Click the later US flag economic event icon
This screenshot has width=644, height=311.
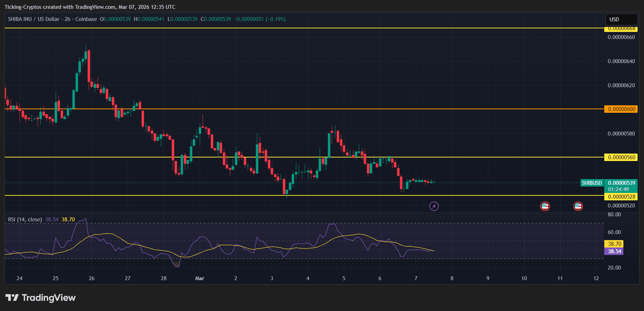pyautogui.click(x=578, y=206)
